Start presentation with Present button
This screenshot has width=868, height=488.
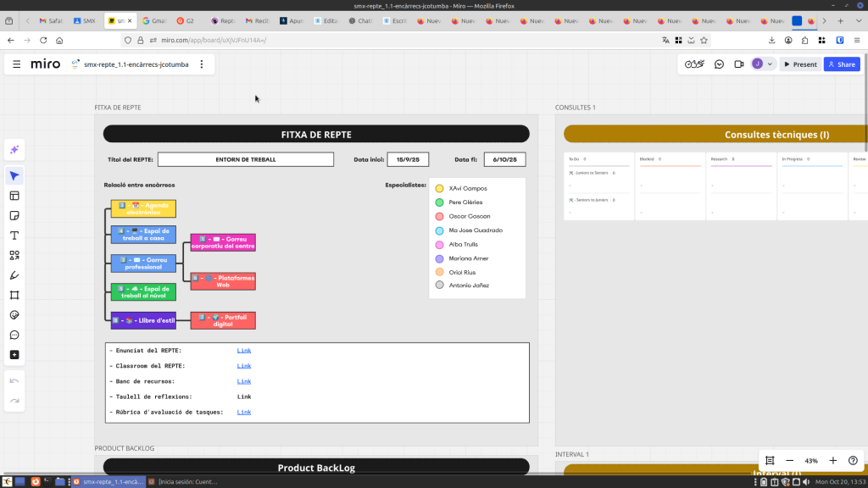(x=798, y=64)
